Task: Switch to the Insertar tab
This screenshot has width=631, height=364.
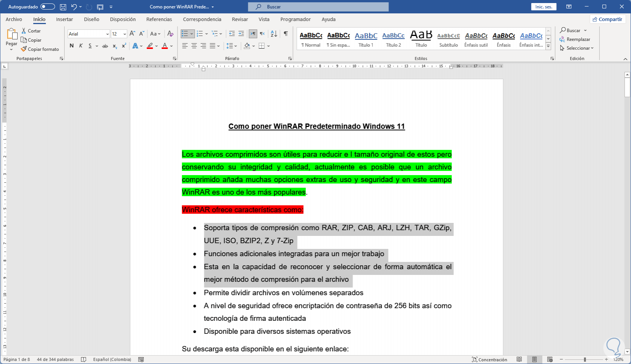Action: (x=64, y=19)
